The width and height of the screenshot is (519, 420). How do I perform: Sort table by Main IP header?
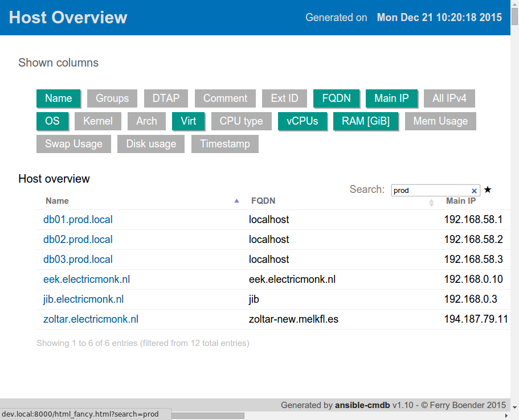coord(460,201)
